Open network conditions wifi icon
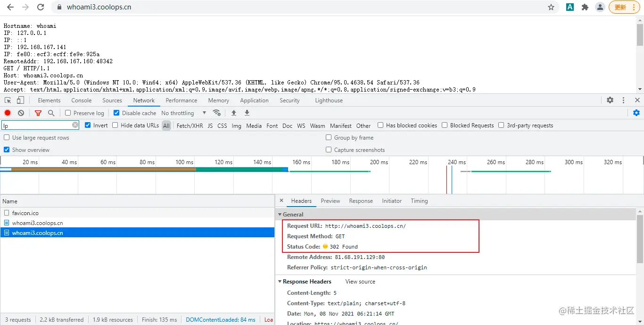The width and height of the screenshot is (644, 325). pos(217,113)
